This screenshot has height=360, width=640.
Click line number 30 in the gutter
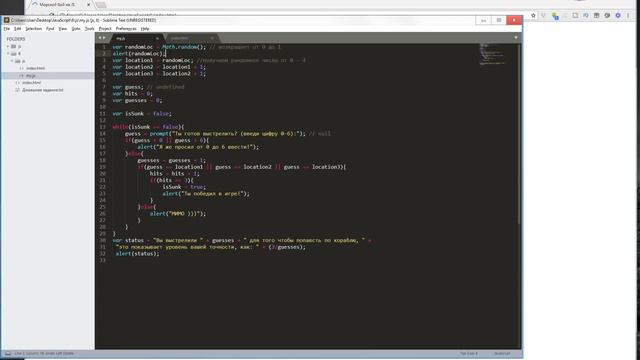tap(103, 240)
